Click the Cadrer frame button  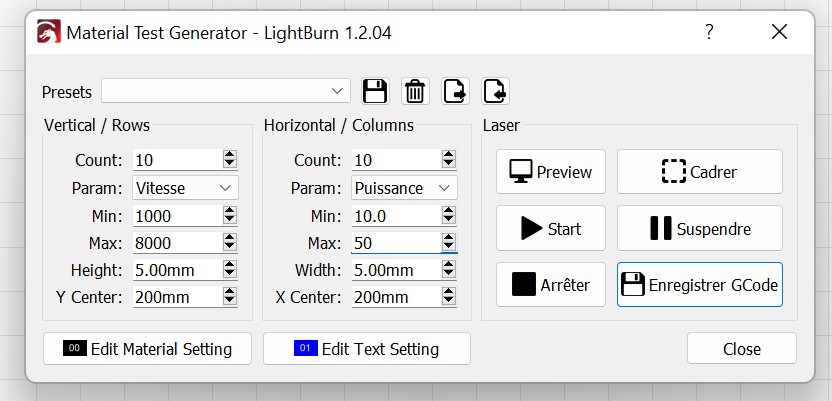(699, 172)
